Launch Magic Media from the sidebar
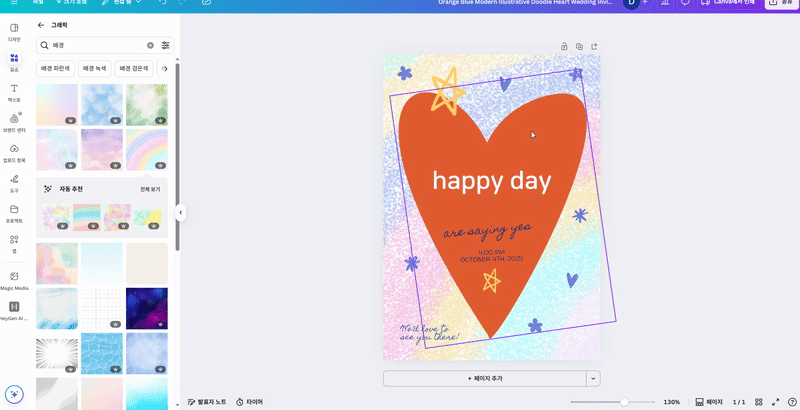This screenshot has height=410, width=800. (14, 280)
